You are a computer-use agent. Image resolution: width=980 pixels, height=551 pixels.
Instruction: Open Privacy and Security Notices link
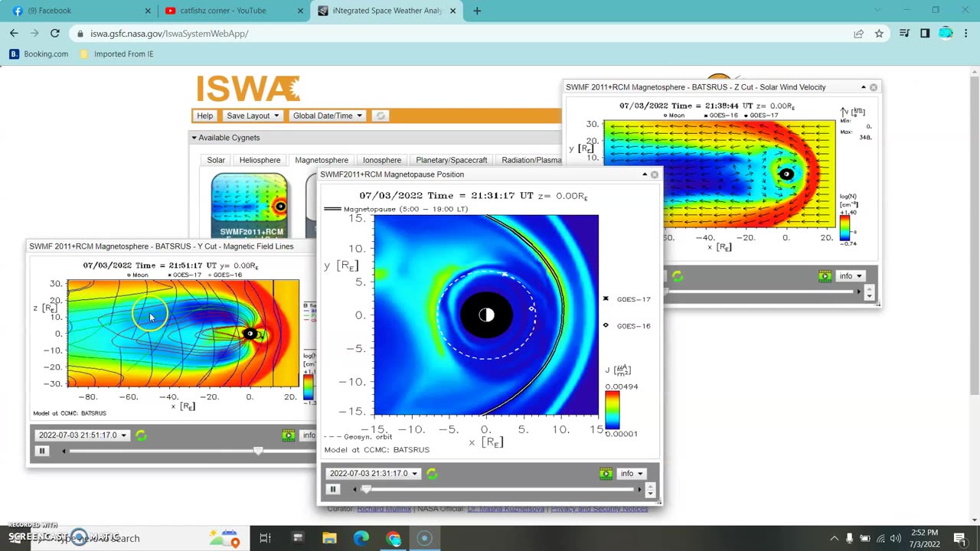pos(599,509)
